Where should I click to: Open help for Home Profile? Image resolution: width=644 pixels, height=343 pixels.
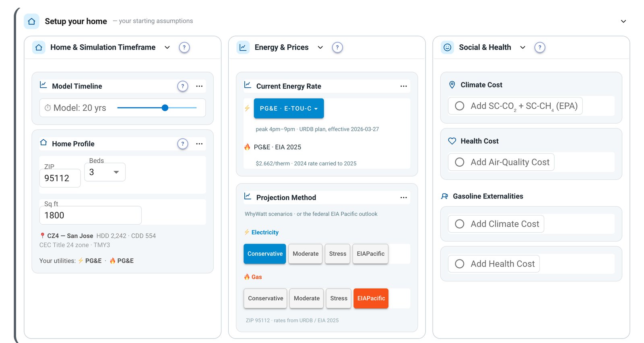(x=183, y=144)
